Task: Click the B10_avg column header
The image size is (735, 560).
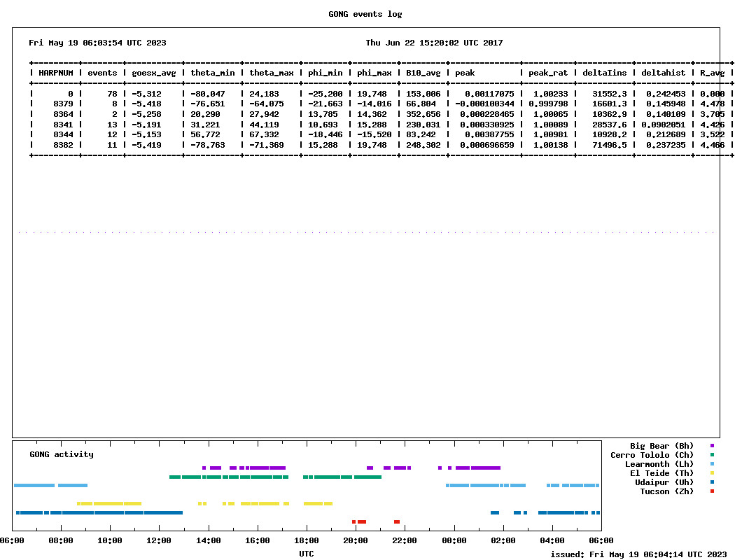Action: [x=423, y=73]
